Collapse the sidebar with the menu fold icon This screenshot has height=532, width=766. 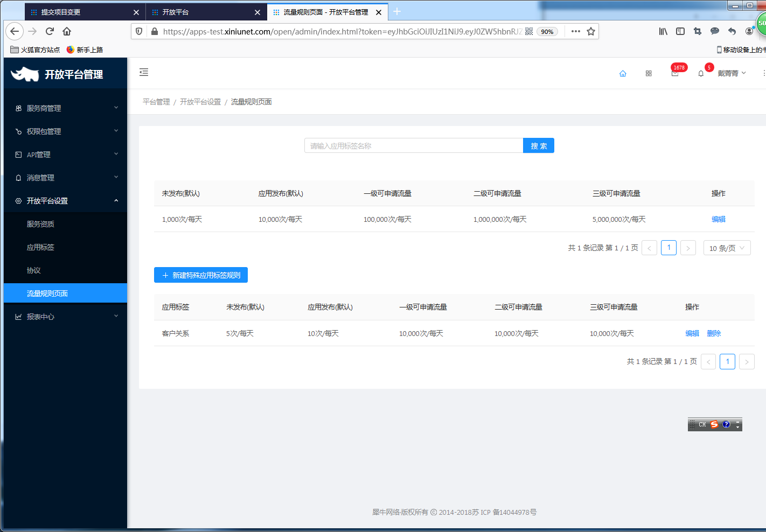(x=144, y=72)
